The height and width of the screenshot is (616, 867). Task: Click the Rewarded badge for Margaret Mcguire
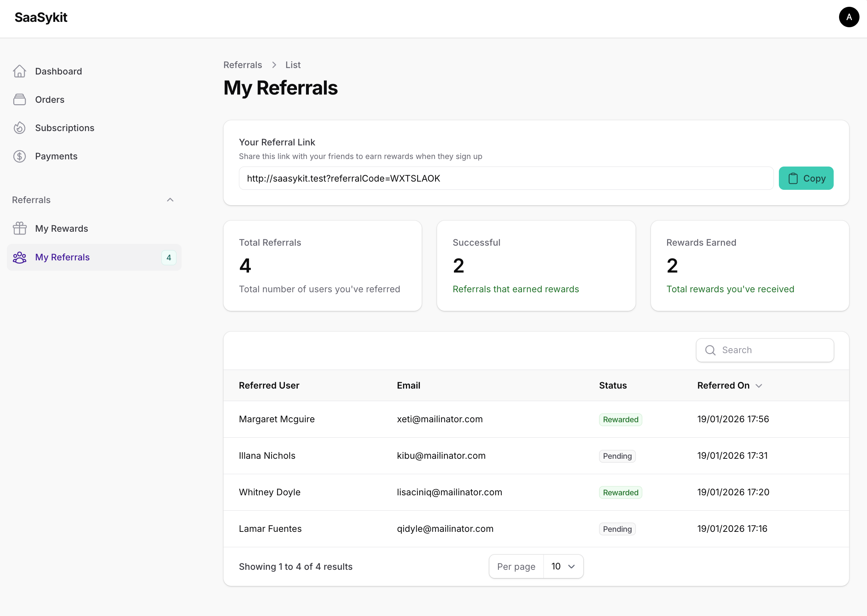(620, 419)
